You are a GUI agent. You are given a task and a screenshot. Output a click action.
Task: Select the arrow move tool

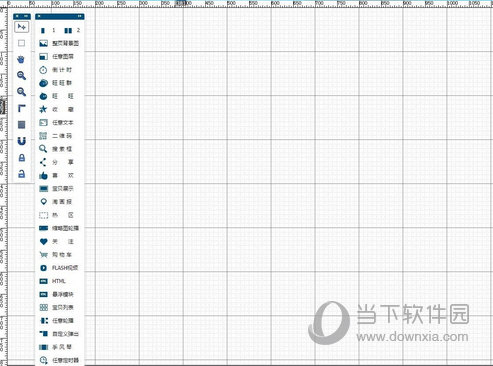pyautogui.click(x=22, y=27)
